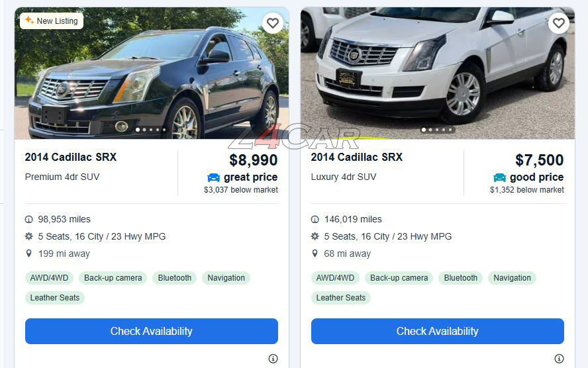
Task: Open the white Cadillac SRX photo
Action: click(x=438, y=73)
